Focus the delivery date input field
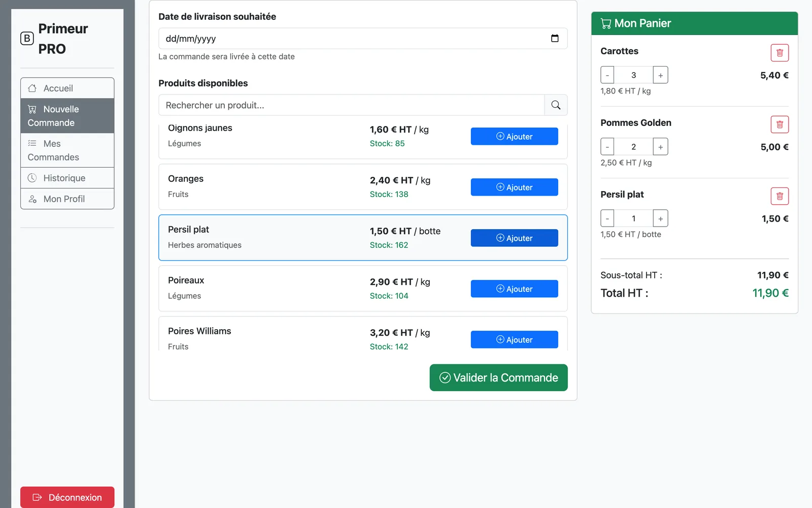Image resolution: width=812 pixels, height=508 pixels. click(x=363, y=39)
